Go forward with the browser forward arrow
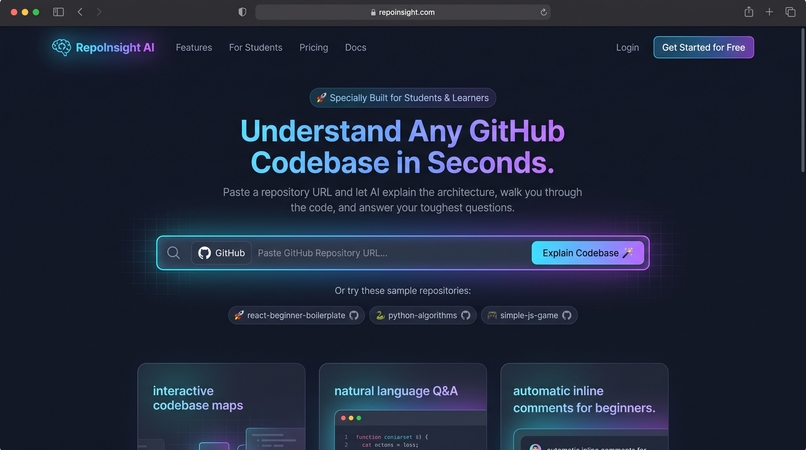 99,12
